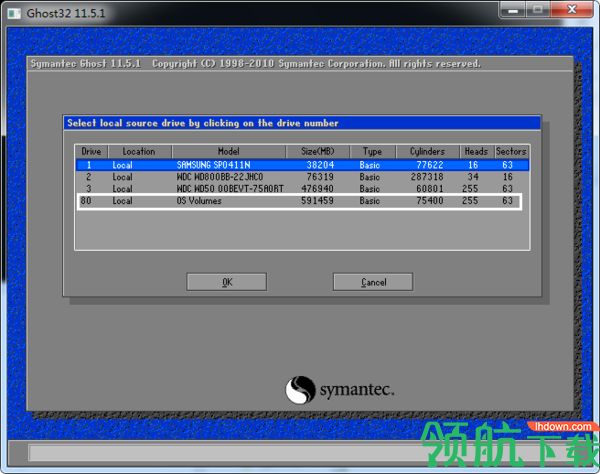Click the Cancel button

[373, 282]
